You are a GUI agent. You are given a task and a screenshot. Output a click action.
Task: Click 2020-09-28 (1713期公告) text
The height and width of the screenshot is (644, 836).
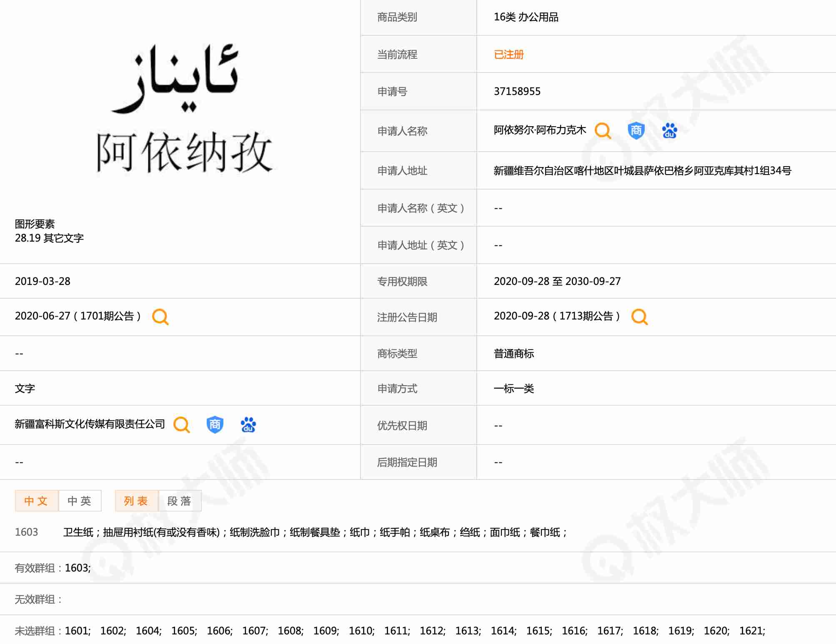click(557, 316)
